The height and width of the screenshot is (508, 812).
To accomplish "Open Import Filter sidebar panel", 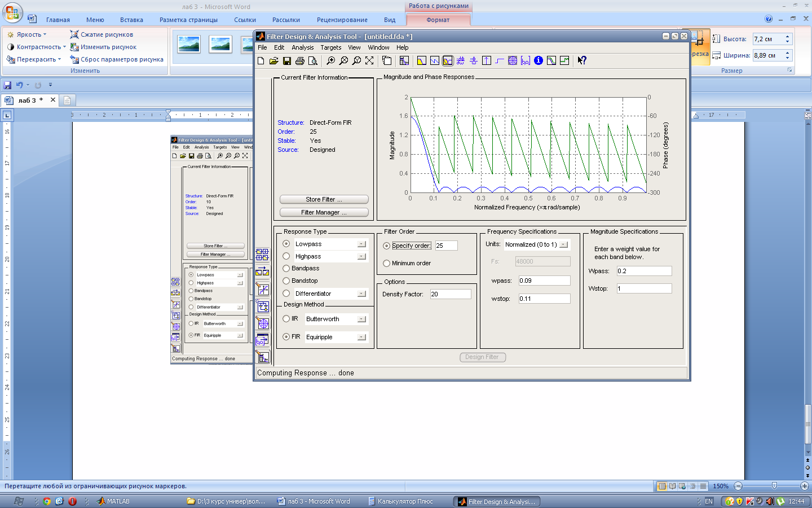I will (263, 340).
